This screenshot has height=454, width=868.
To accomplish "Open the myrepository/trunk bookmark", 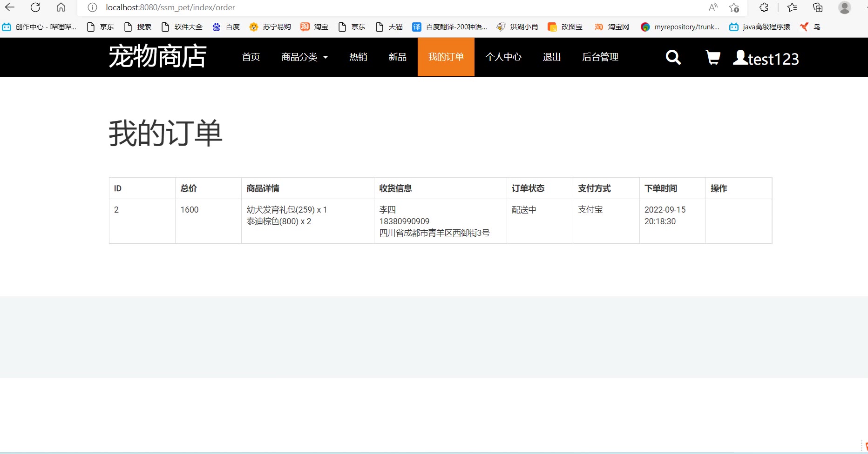I will point(680,27).
